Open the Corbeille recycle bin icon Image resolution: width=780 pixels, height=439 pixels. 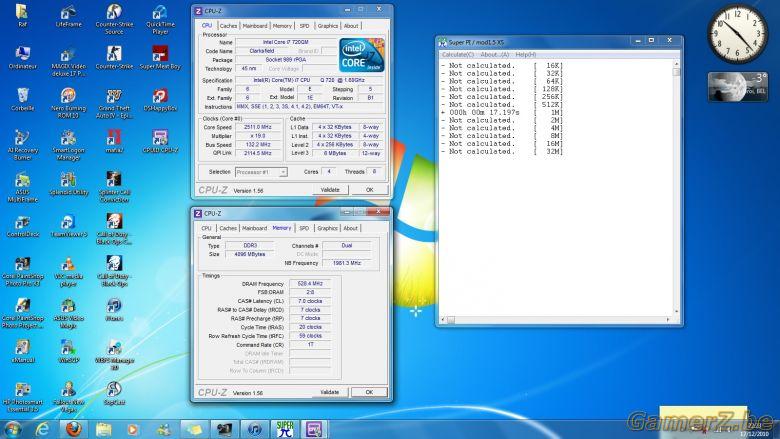22,99
